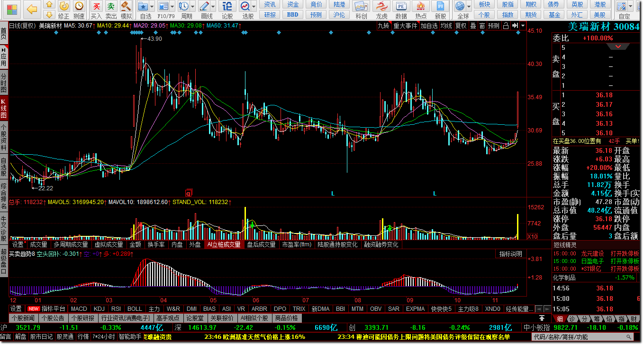
Task: Select the AI立桩成交量 tab
Action: (x=224, y=245)
